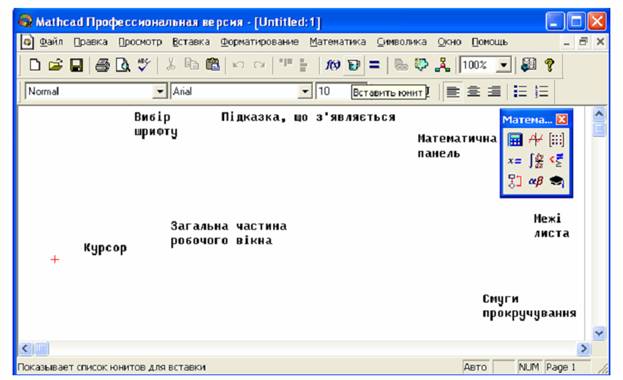Image resolution: width=623 pixels, height=380 pixels.
Task: Open the Помощь menu
Action: tap(490, 42)
